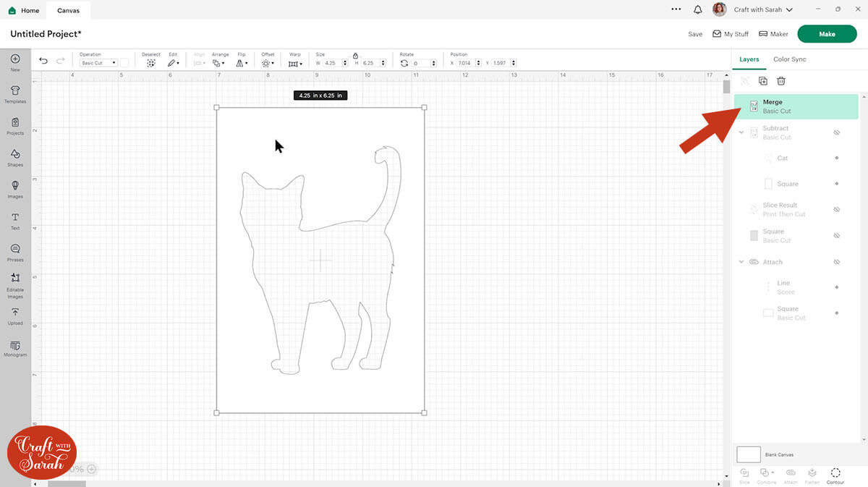Go to the Home tab

coord(24,10)
